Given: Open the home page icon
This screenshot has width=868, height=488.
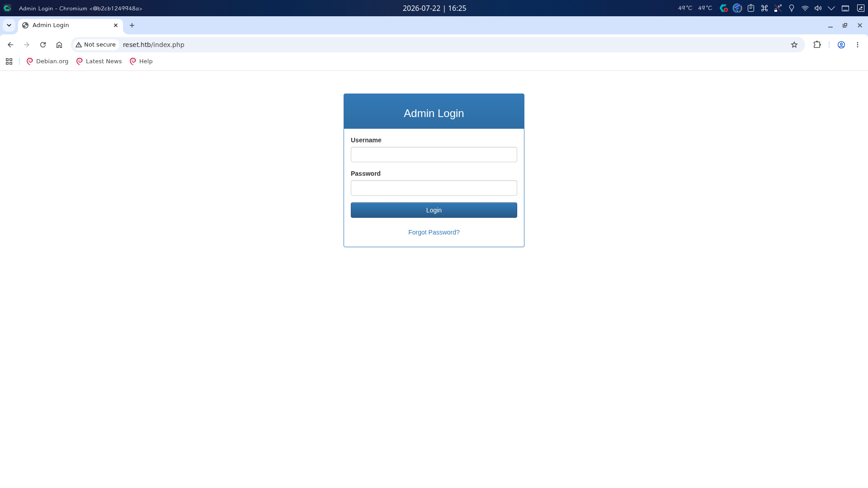Looking at the screenshot, I should point(59,45).
